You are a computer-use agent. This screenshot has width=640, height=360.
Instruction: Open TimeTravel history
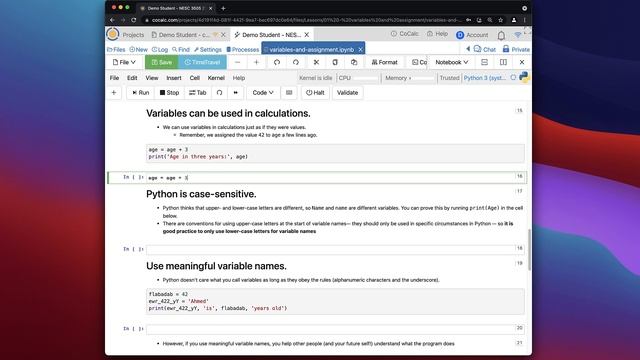[x=202, y=62]
